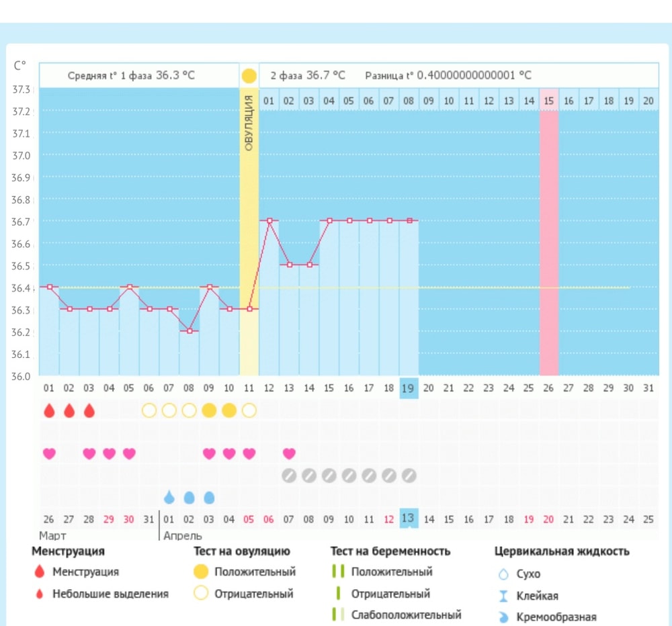Click the pink column under phase day 15
Viewport: 672px width, 626px height.
pyautogui.click(x=549, y=242)
